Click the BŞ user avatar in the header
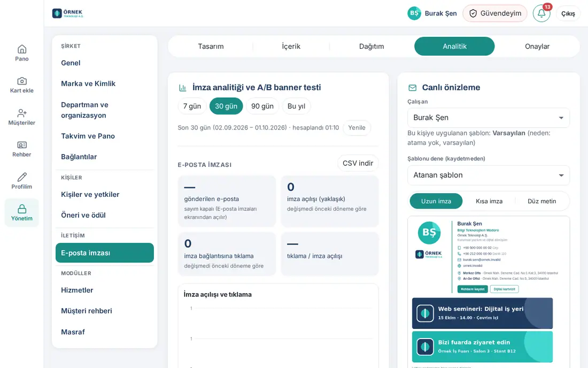The image size is (588, 368). (x=414, y=13)
